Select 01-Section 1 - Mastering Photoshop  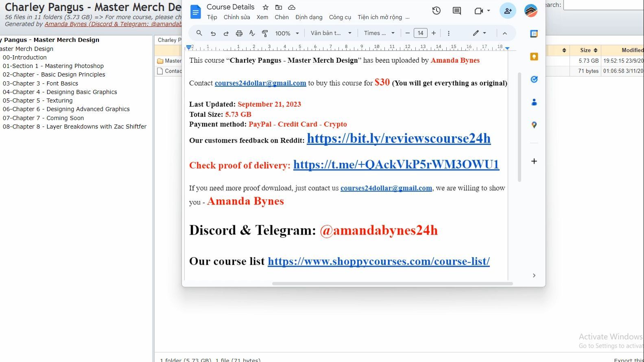point(53,66)
